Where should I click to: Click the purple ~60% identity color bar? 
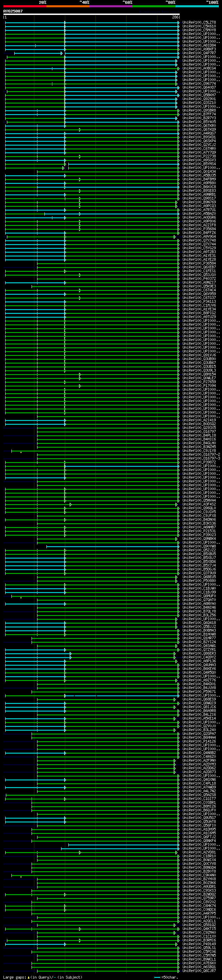pos(111,6)
